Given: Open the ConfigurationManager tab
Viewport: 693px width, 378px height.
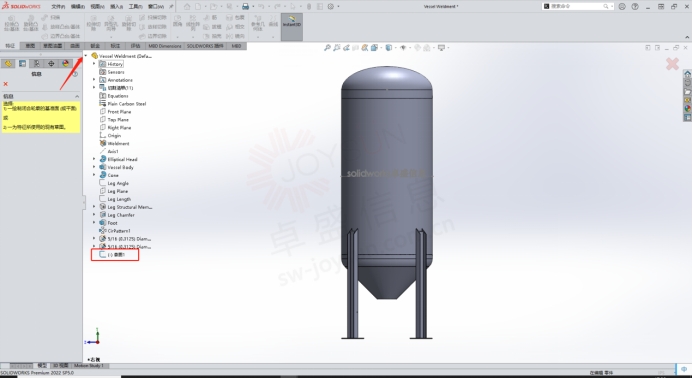Looking at the screenshot, I should coord(37,64).
